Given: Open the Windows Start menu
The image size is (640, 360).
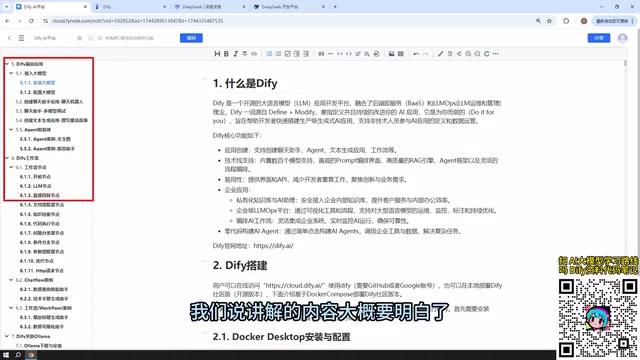Looking at the screenshot, I should pyautogui.click(x=6, y=355).
